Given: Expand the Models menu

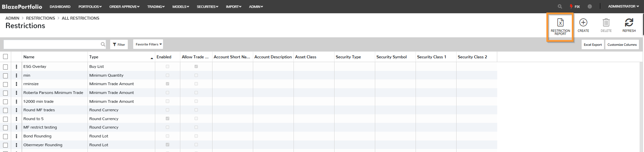Looking at the screenshot, I should [181, 6].
